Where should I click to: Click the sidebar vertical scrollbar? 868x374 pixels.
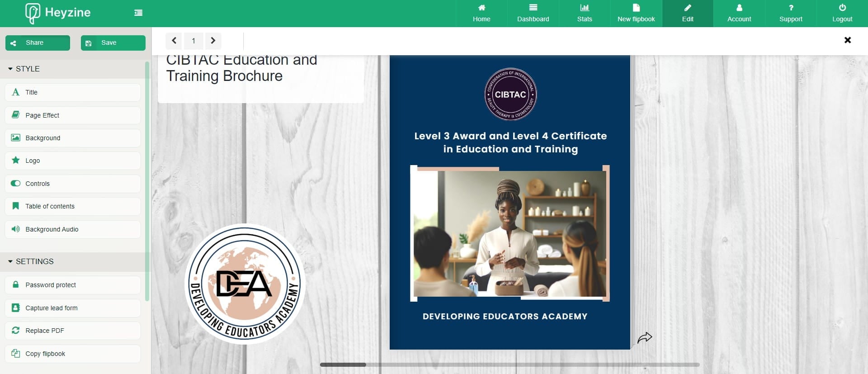pyautogui.click(x=147, y=181)
